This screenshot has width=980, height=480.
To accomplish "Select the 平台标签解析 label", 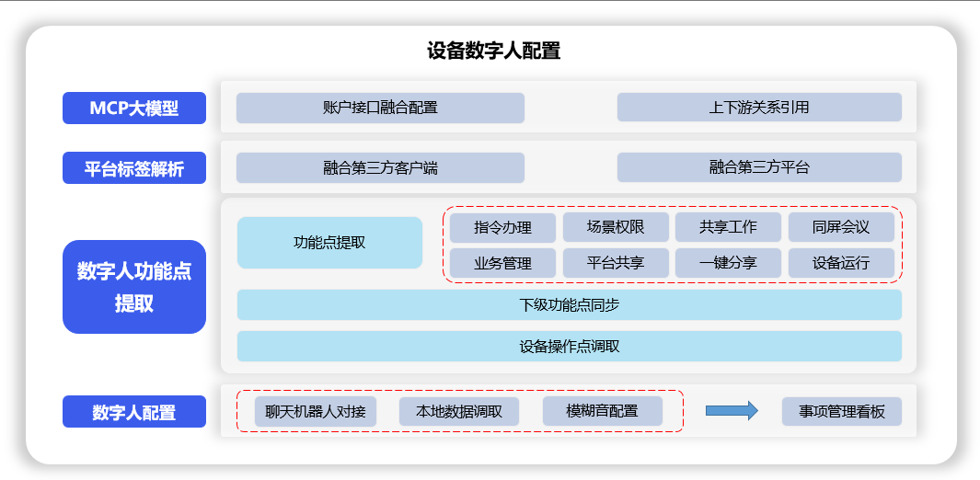I will pyautogui.click(x=134, y=168).
